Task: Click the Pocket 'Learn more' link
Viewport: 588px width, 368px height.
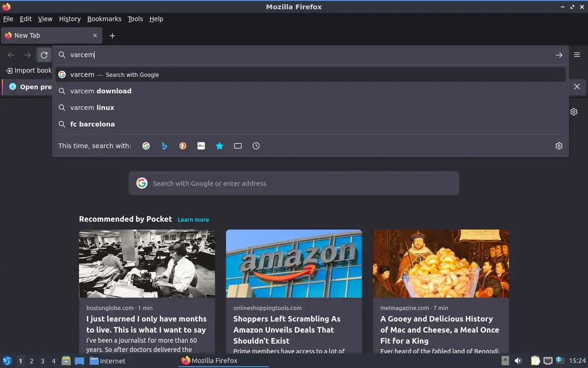Action: 193,220
